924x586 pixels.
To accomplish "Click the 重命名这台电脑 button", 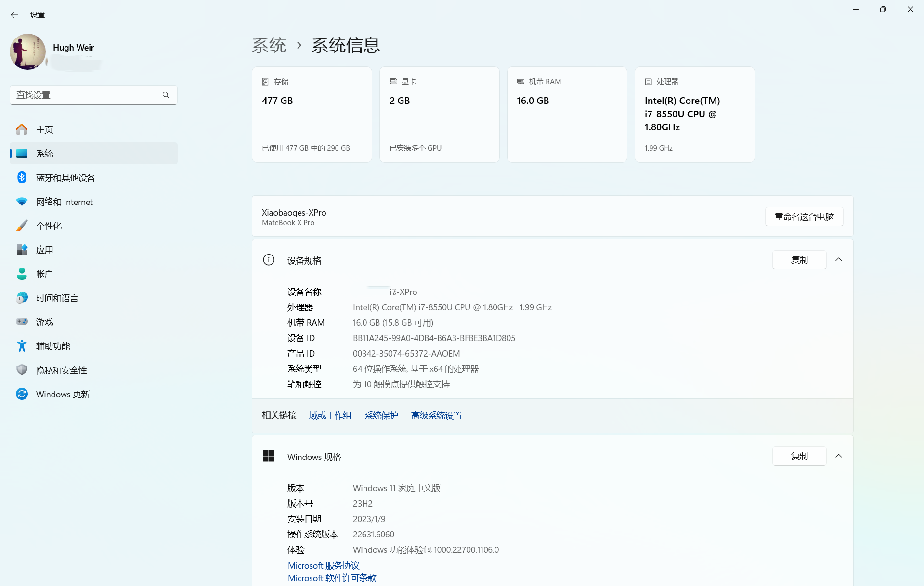I will coord(804,217).
